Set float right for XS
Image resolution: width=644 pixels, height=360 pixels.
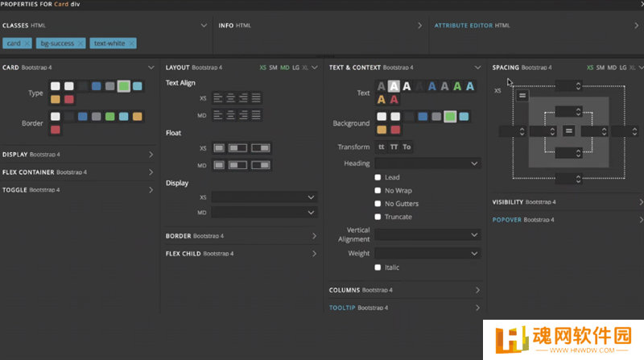point(261,148)
